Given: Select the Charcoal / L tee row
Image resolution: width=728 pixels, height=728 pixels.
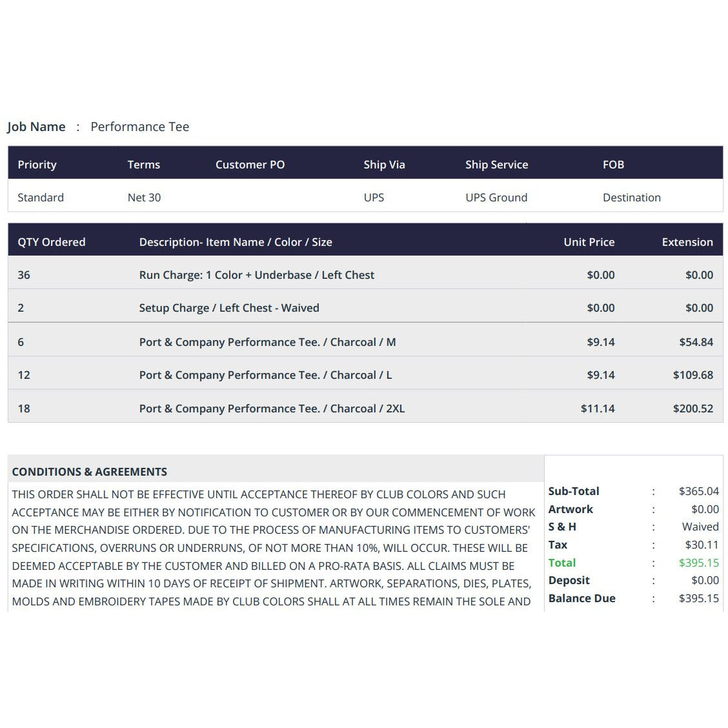Looking at the screenshot, I should click(365, 375).
